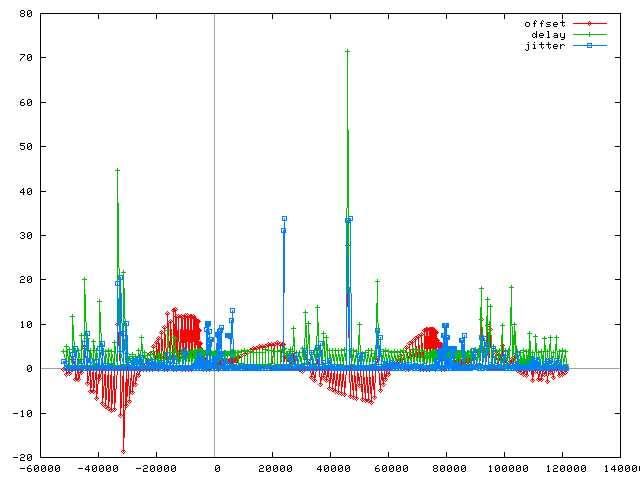The height and width of the screenshot is (480, 640).
Task: Click the x-axis label 100000
Action: [508, 469]
